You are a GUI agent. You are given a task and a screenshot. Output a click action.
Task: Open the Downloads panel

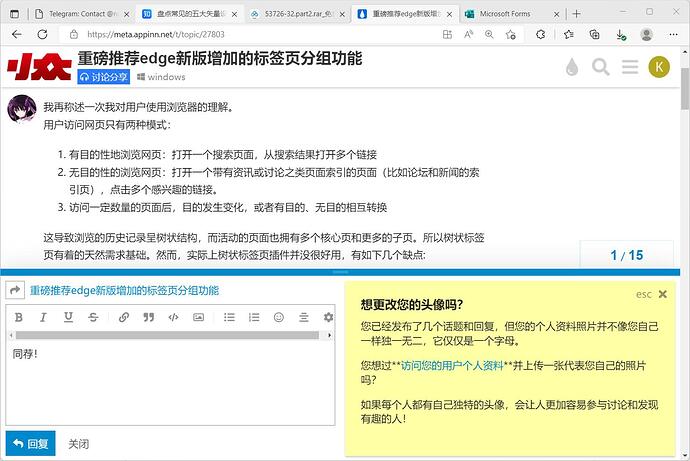pyautogui.click(x=620, y=35)
